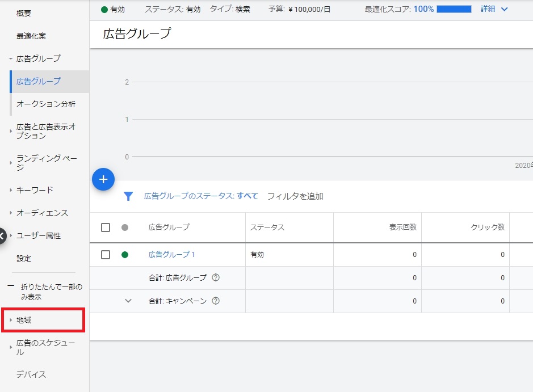Expand the キーワード section arrow
The height and width of the screenshot is (392, 533).
[x=11, y=190]
